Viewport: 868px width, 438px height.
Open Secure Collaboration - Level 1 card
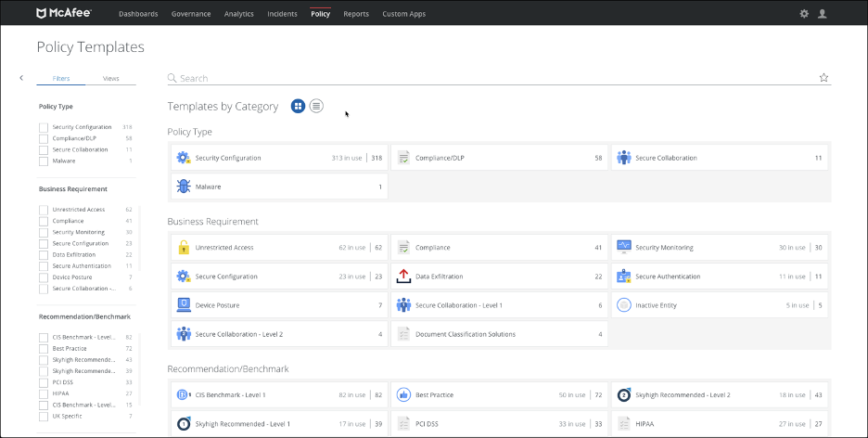point(499,305)
